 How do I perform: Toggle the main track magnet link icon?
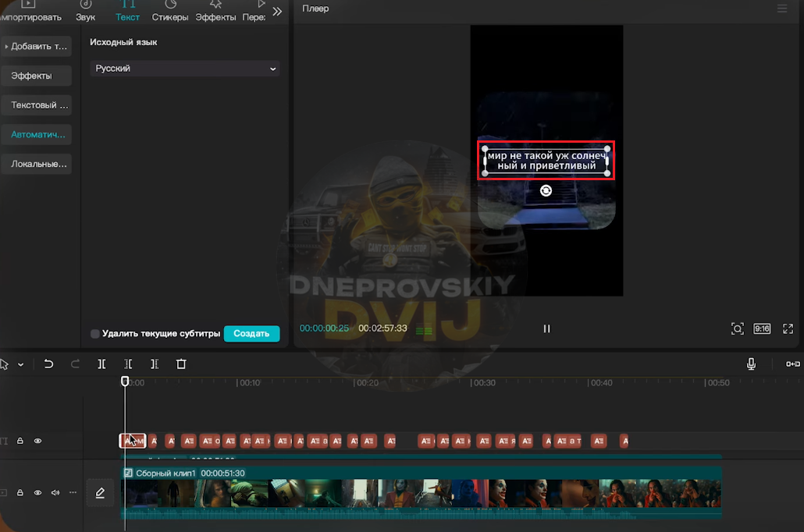[793, 364]
